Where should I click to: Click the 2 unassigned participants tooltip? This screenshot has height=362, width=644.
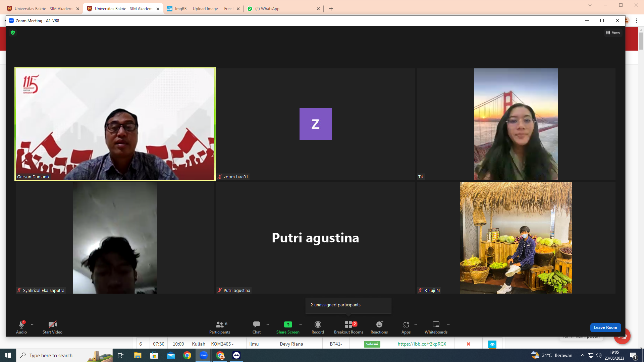(x=348, y=305)
